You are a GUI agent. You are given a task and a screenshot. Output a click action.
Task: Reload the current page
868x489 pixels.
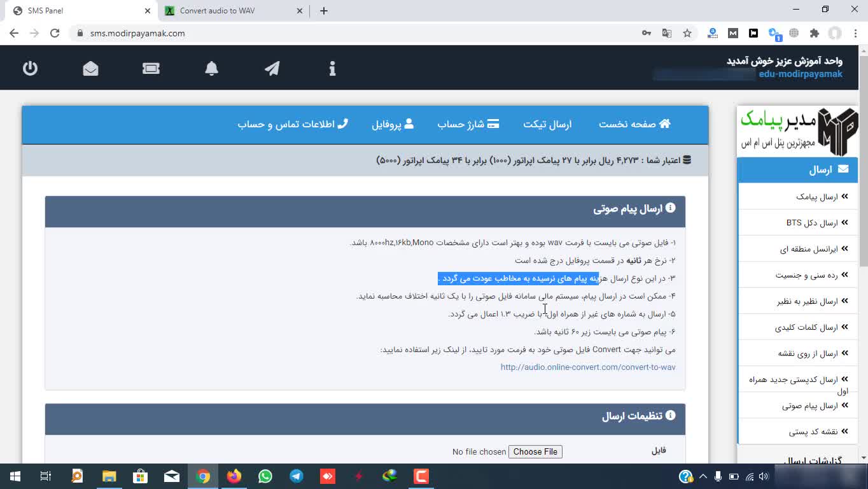55,33
